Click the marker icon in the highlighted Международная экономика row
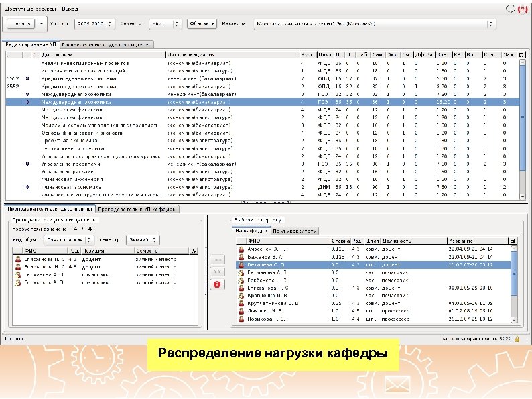This screenshot has height=399, width=532. 27,102
